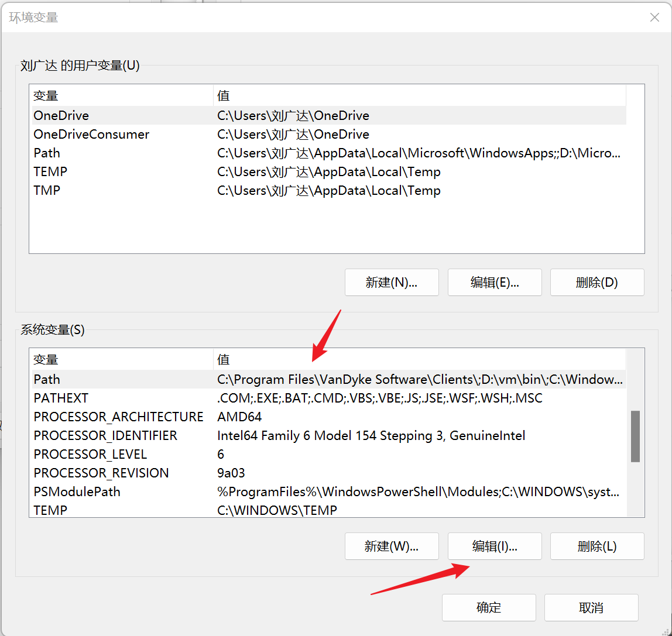Click the .COM;.EXE;.BAT value cell
672x636 pixels.
click(380, 398)
